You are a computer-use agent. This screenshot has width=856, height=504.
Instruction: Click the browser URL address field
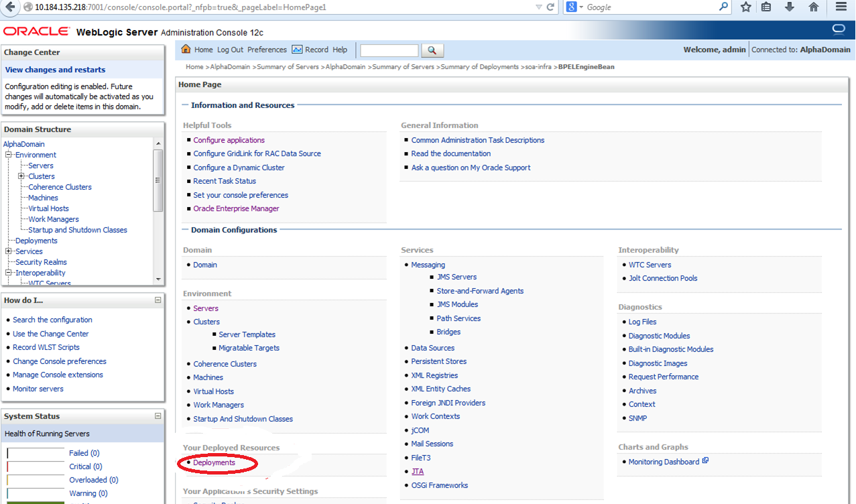282,7
